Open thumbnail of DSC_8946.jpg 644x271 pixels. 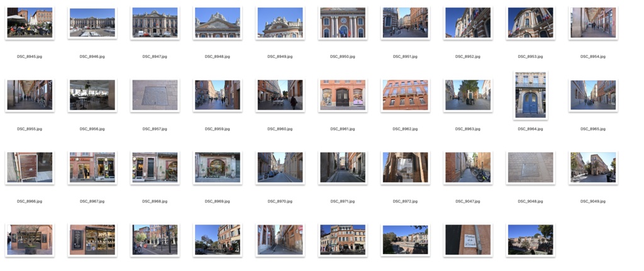tap(92, 23)
